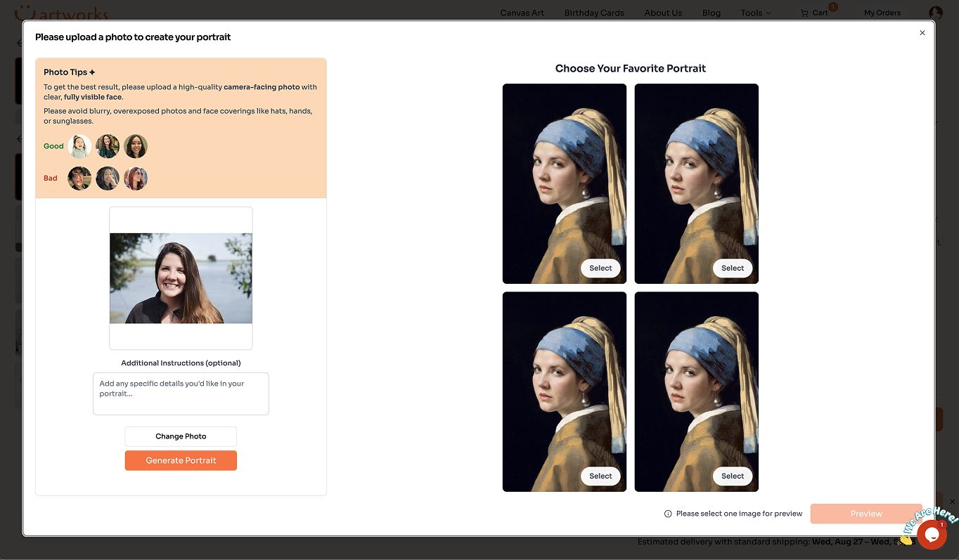Open Canvas Art menu item

tap(522, 13)
